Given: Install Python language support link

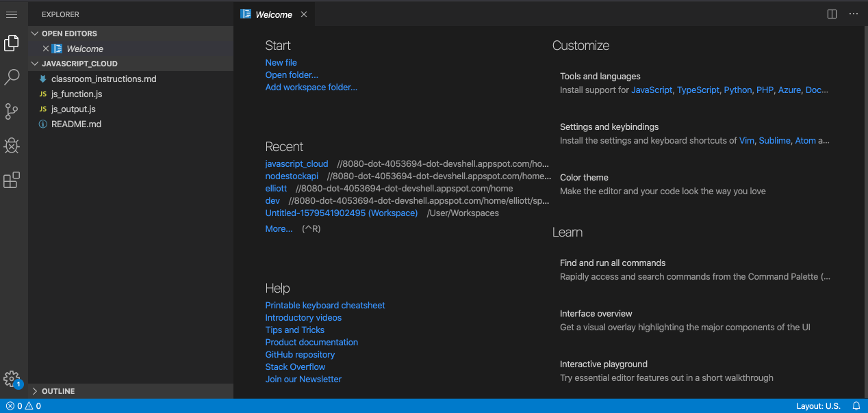Looking at the screenshot, I should pyautogui.click(x=738, y=90).
